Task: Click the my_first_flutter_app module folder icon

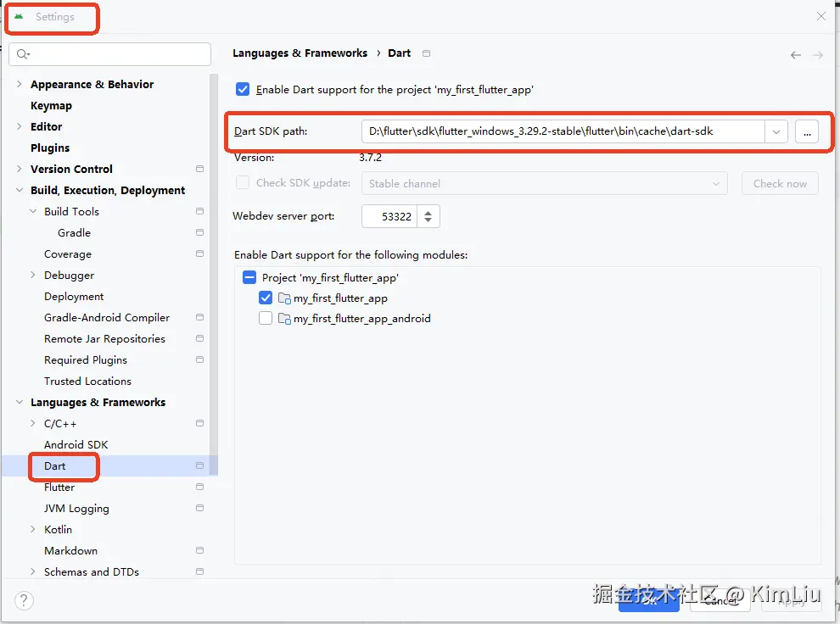Action: 284,298
